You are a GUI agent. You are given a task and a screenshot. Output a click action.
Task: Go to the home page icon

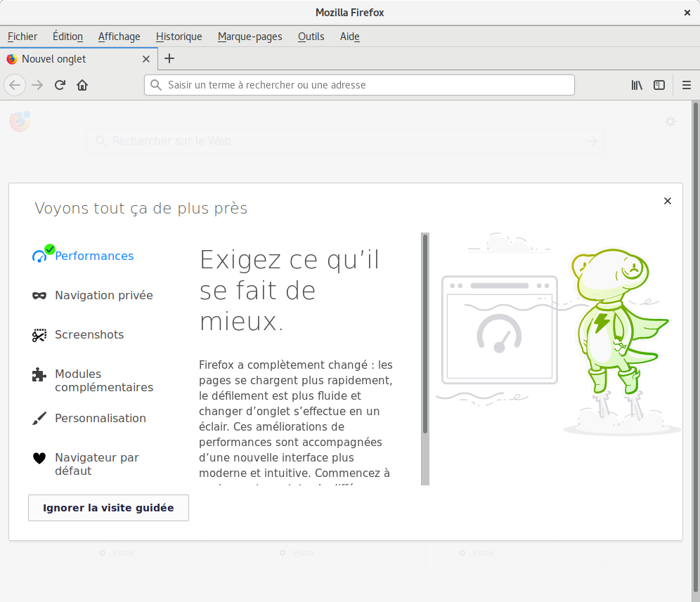tap(82, 85)
